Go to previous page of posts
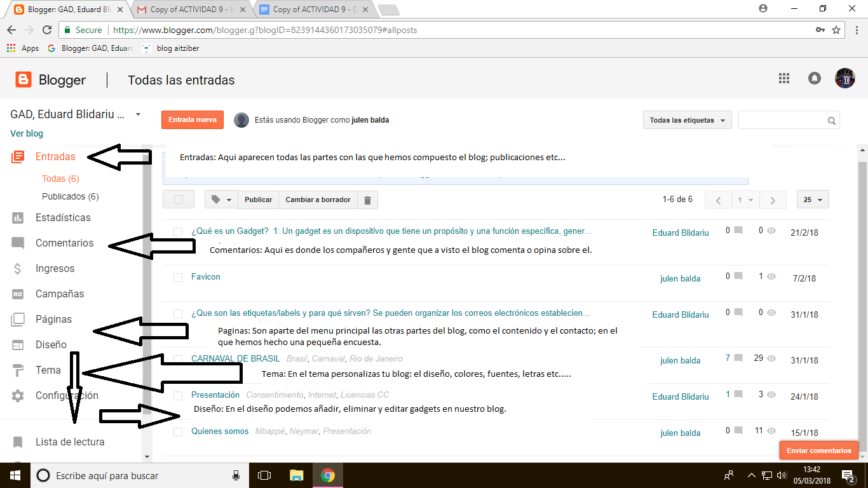The image size is (868, 488). coord(719,200)
